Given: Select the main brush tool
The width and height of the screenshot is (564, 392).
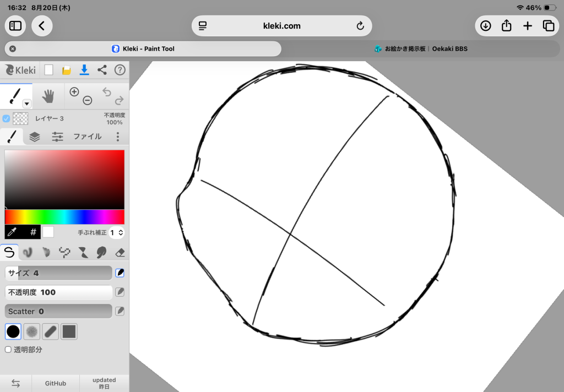Looking at the screenshot, I should click(14, 96).
